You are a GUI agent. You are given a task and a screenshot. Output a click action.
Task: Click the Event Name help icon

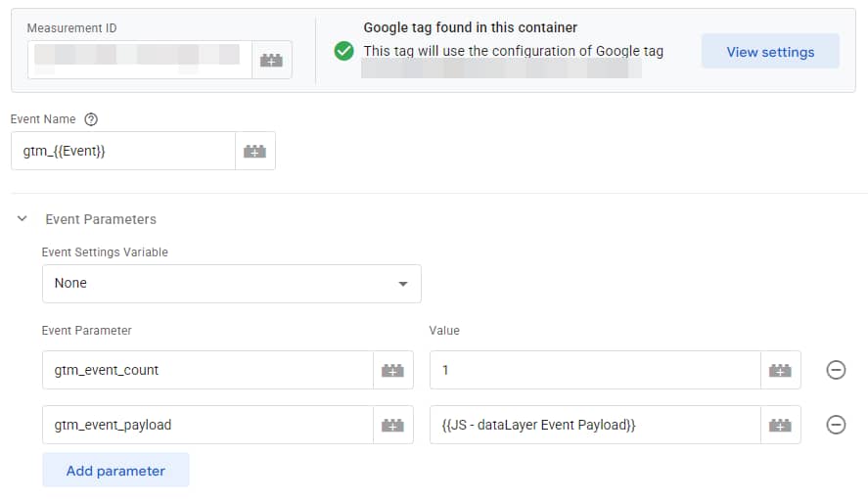pyautogui.click(x=91, y=119)
